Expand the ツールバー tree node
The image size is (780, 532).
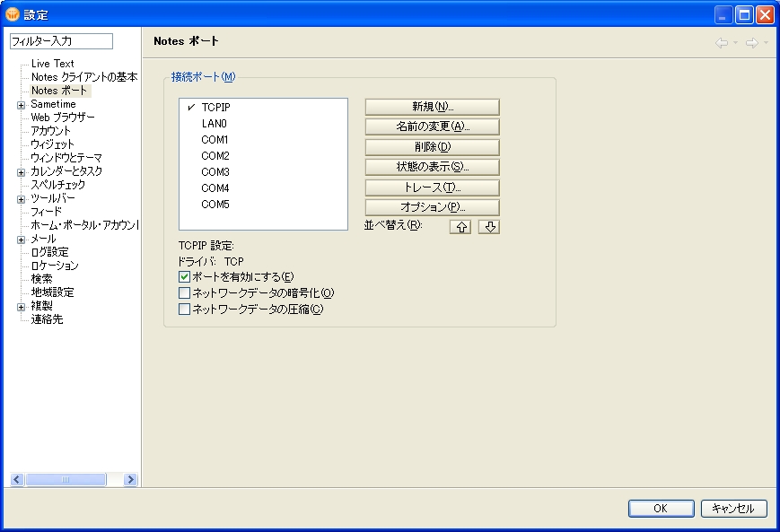tap(21, 199)
